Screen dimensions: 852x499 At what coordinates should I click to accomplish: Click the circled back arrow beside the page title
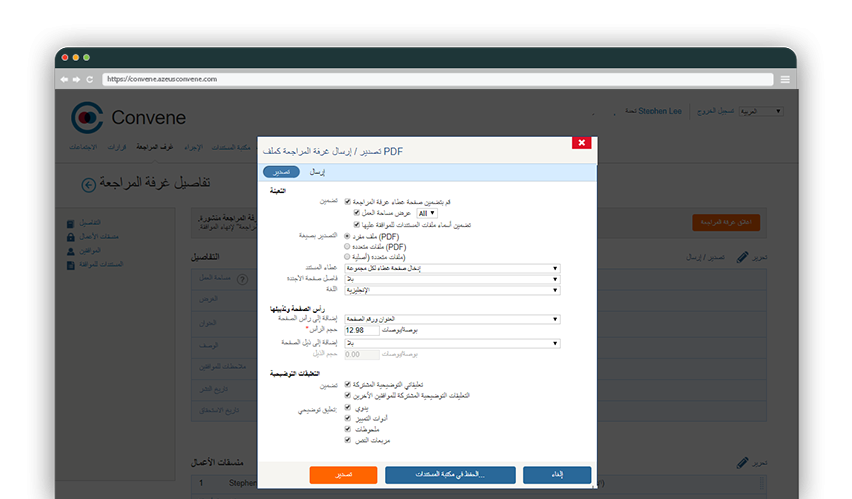[89, 185]
